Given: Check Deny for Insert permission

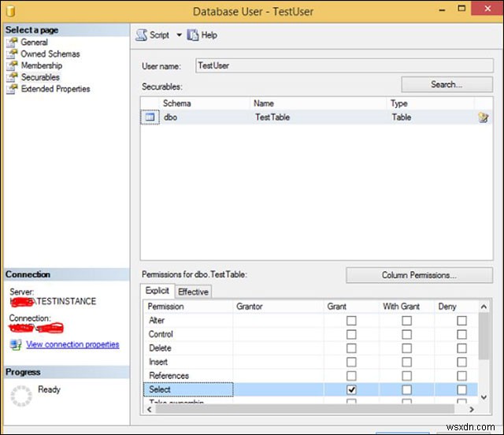Looking at the screenshot, I should tap(462, 362).
